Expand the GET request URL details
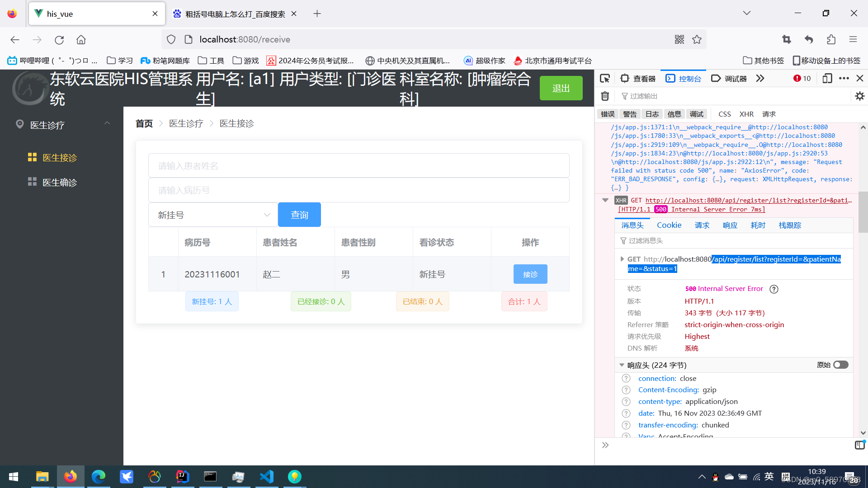Image resolution: width=868 pixels, height=488 pixels. point(622,259)
